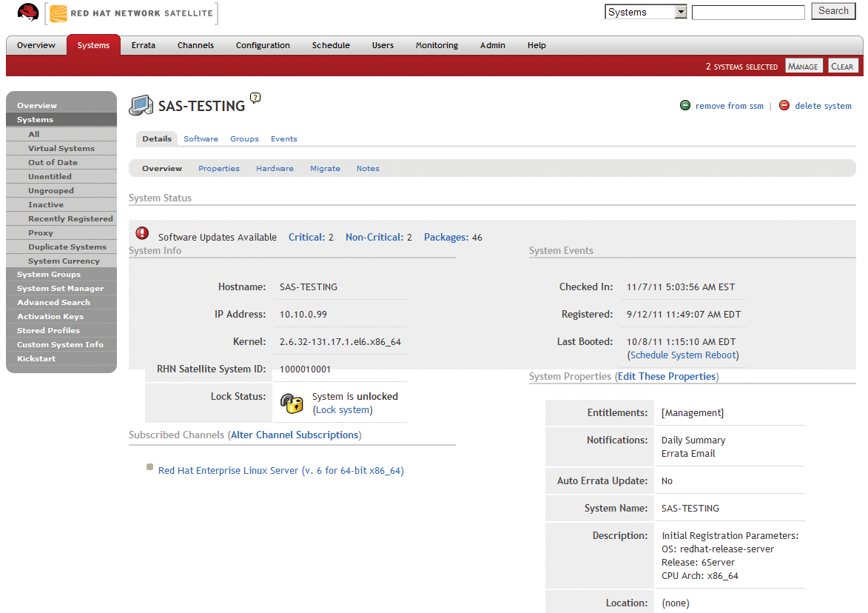Open the Schedule tab
The width and height of the screenshot is (868, 613).
pyautogui.click(x=331, y=45)
